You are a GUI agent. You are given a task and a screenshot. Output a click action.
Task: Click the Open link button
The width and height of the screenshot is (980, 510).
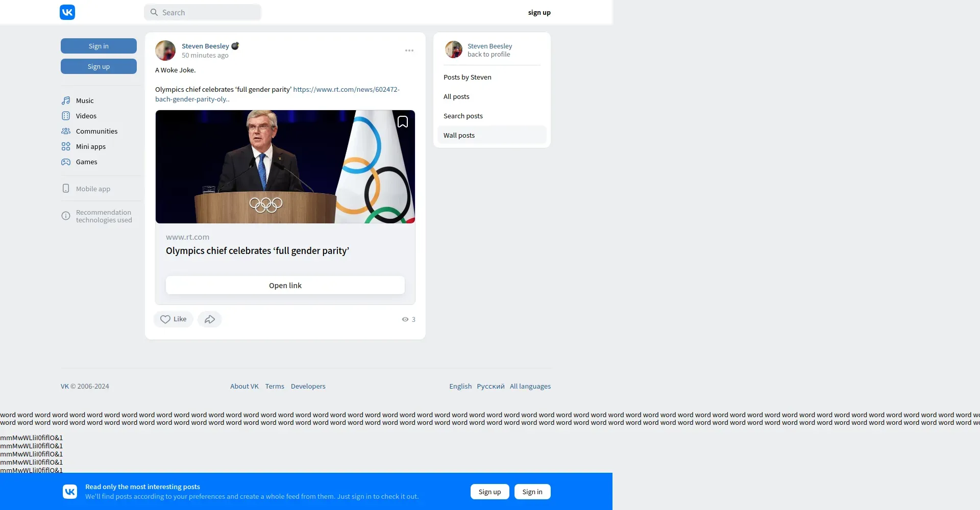[x=285, y=286]
